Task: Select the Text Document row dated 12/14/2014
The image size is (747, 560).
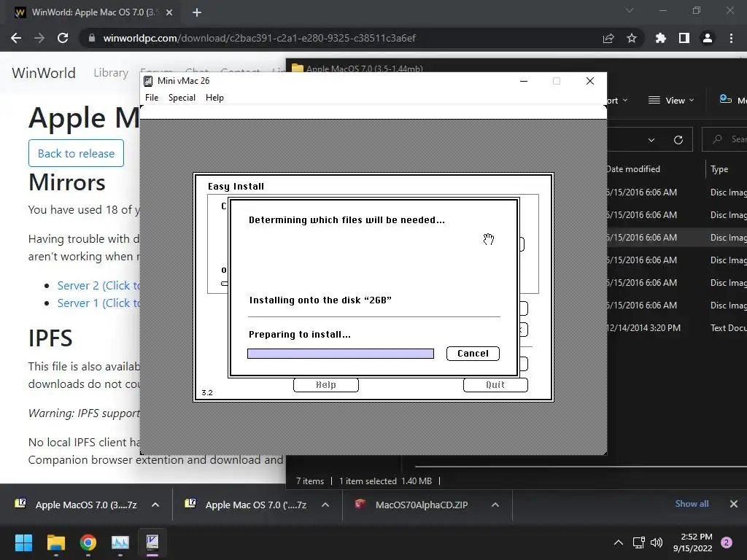Action: click(676, 328)
